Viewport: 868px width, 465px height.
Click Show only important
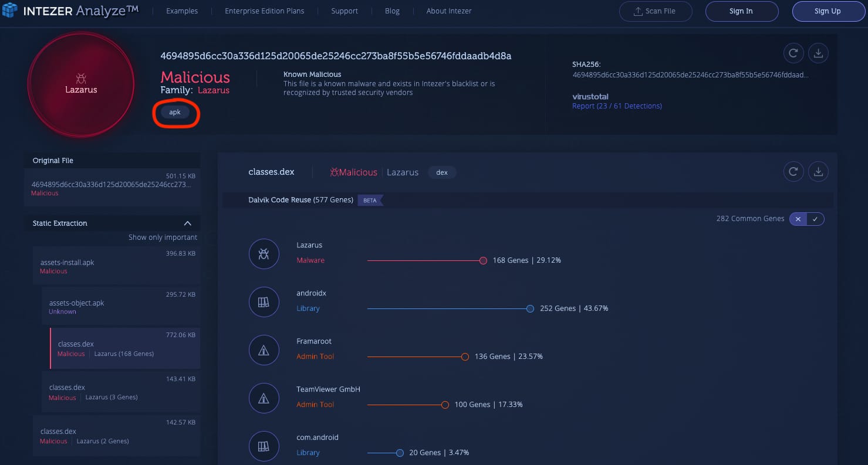point(163,237)
